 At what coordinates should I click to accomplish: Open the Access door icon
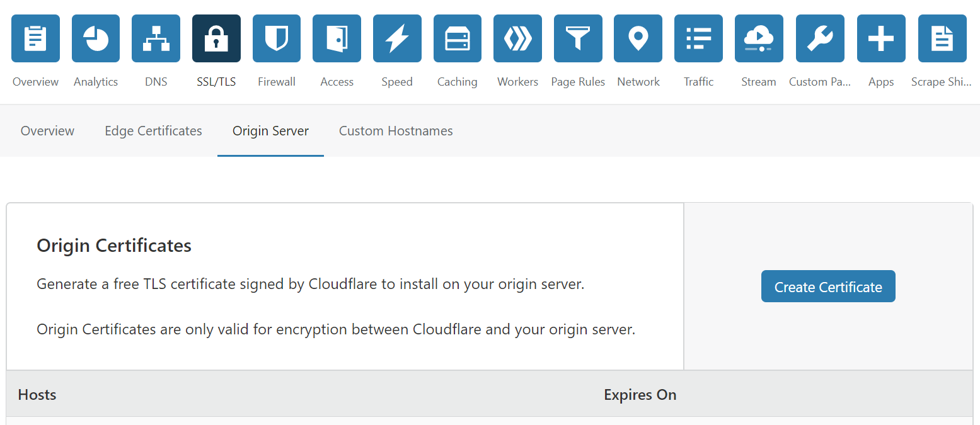[337, 38]
